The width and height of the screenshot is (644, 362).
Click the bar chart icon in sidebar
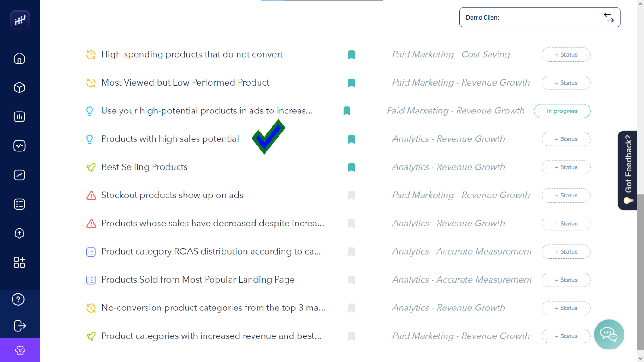tap(20, 117)
